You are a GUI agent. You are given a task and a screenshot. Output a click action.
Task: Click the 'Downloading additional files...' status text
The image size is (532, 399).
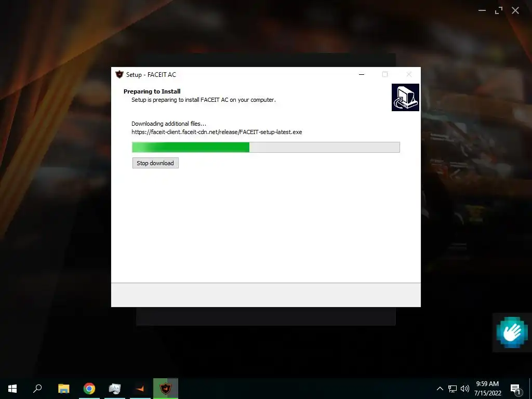pyautogui.click(x=169, y=124)
